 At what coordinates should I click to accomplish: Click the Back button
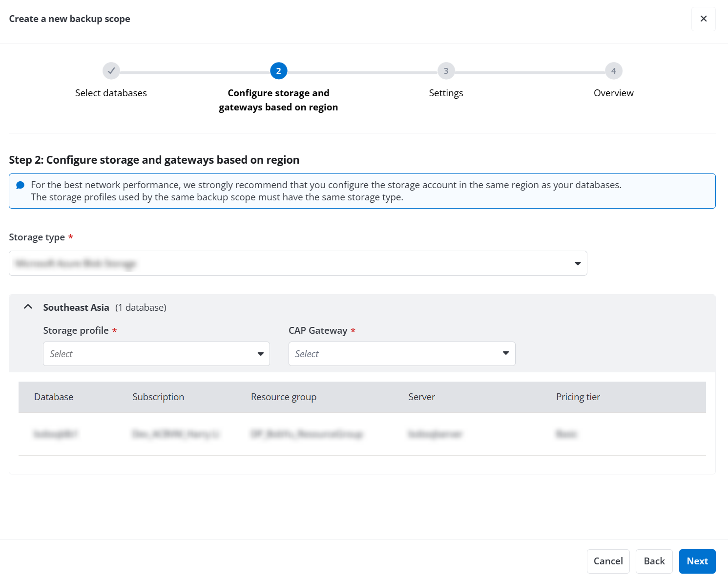click(x=654, y=561)
